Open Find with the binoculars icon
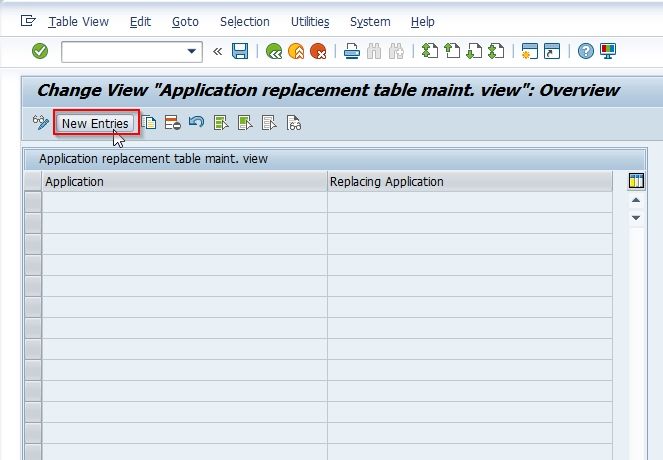Screen dimensions: 663x460 point(374,52)
